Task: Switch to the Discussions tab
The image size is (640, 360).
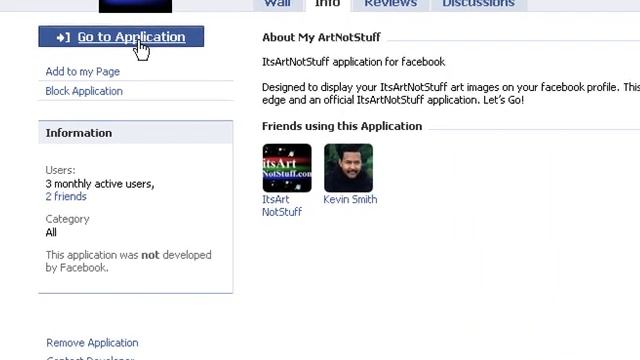Action: point(478,4)
